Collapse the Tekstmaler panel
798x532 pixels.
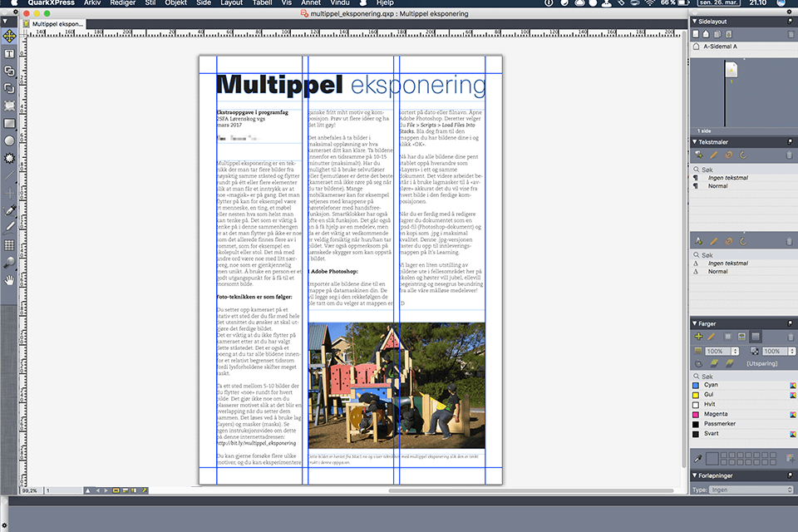click(694, 141)
